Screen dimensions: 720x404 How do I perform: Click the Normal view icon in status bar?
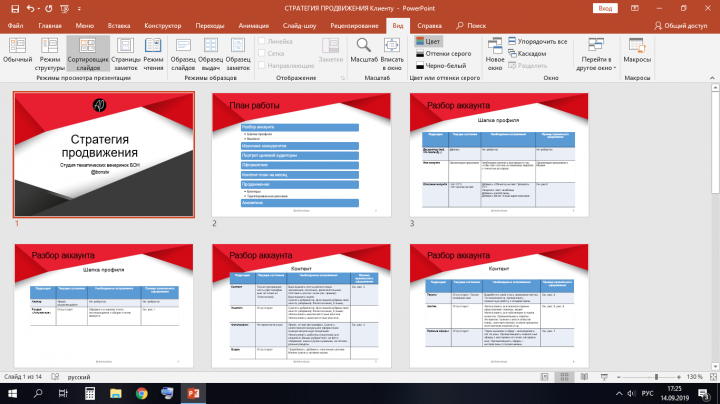click(x=545, y=377)
